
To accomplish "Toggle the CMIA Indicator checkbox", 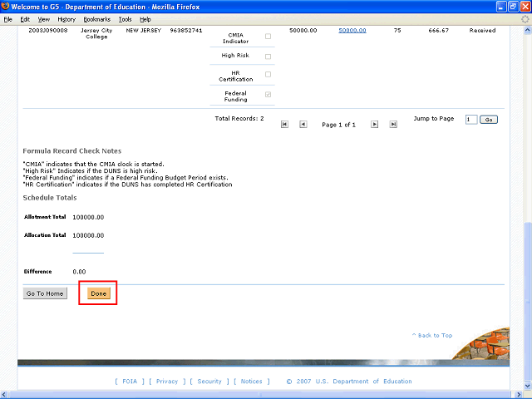I will point(268,36).
